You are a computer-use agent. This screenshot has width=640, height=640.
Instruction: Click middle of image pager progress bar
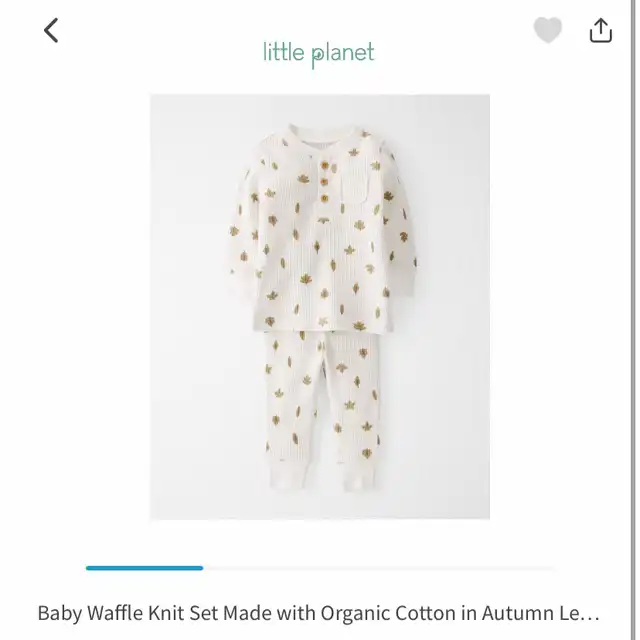pyautogui.click(x=320, y=568)
